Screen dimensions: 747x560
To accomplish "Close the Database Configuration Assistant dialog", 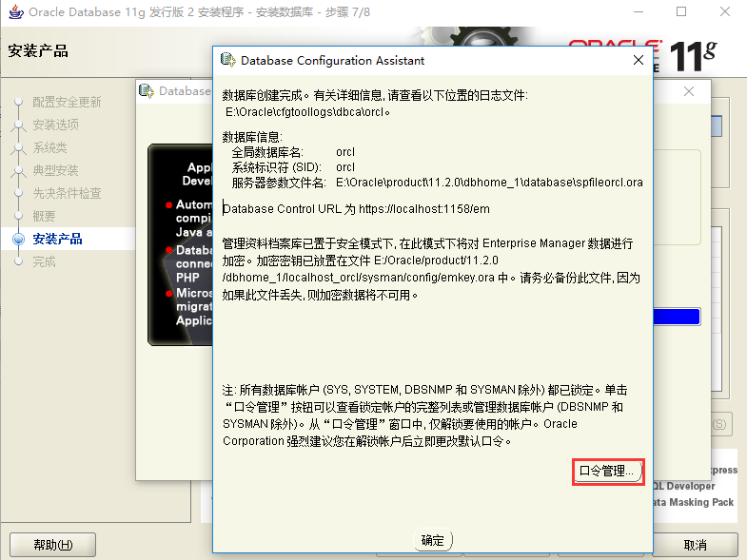I will pyautogui.click(x=639, y=60).
